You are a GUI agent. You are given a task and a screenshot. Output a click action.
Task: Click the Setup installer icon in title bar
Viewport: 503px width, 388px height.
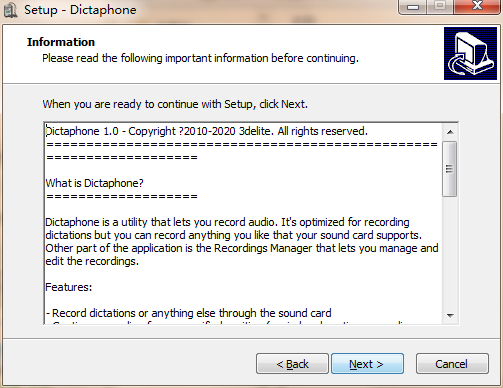[10, 10]
